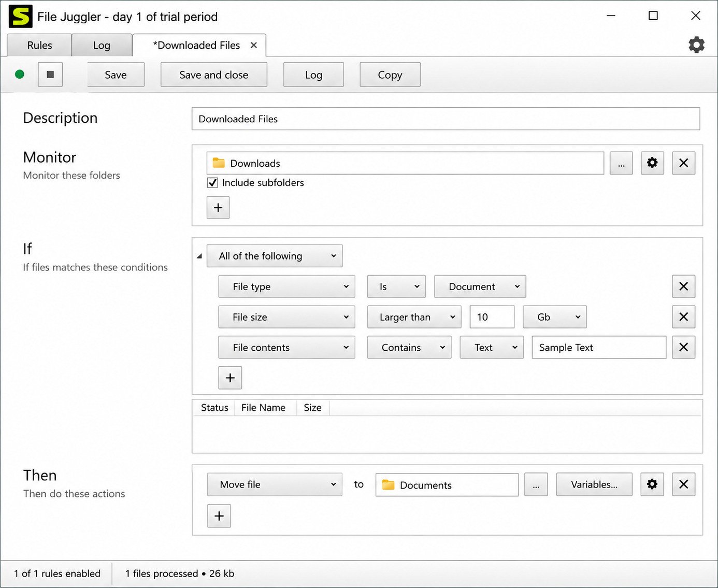Click the Description text field
The height and width of the screenshot is (588, 718).
point(446,119)
